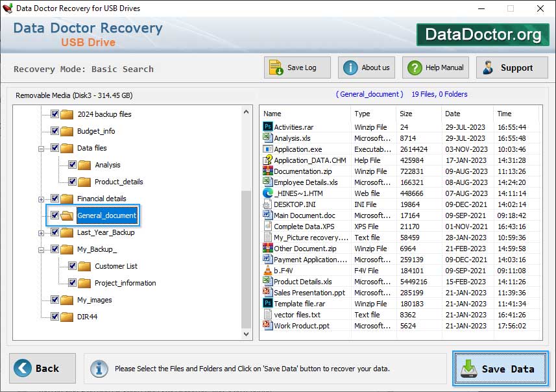Toggle the Analysis subfolder checkbox
The height and width of the screenshot is (392, 556).
[72, 165]
